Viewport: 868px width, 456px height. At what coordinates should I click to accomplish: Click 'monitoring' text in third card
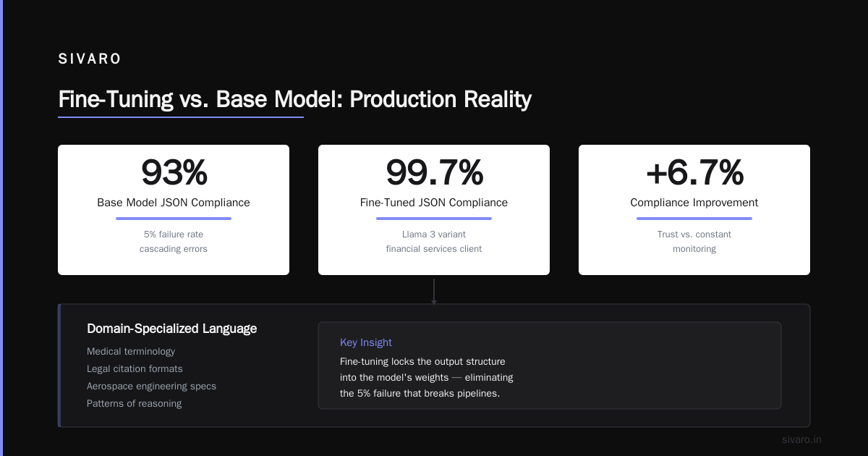pos(694,249)
